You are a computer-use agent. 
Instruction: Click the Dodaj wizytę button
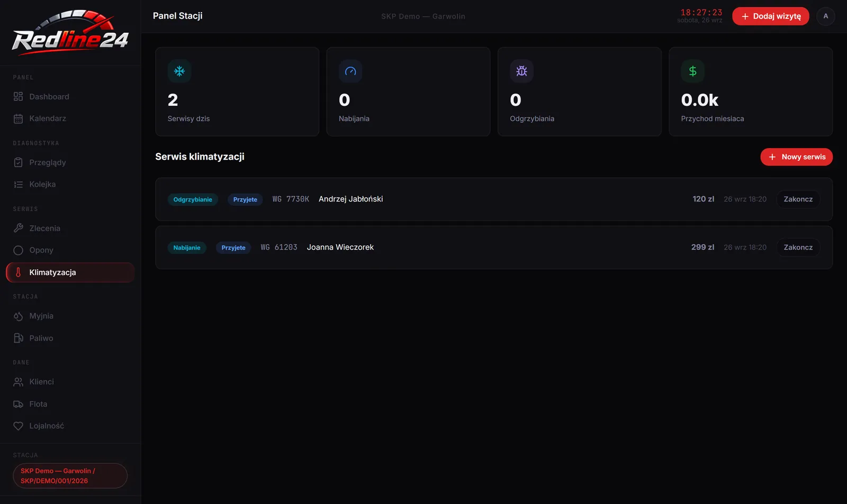point(770,16)
